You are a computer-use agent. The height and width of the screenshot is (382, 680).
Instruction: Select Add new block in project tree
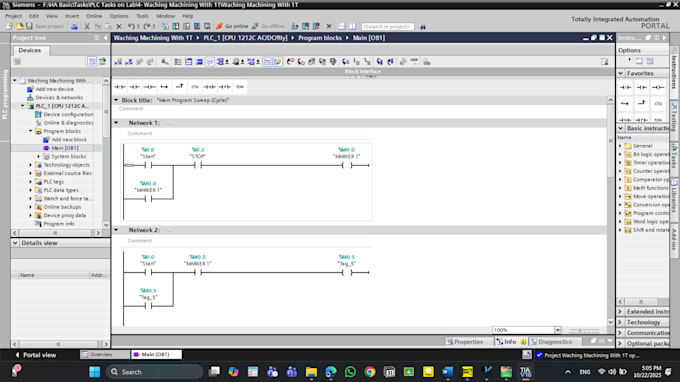click(x=69, y=140)
